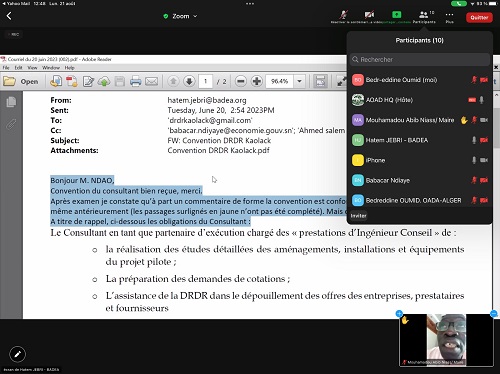Open the View menu in Adobe Reader
Viewport: 500px width, 374px height.
[32, 68]
